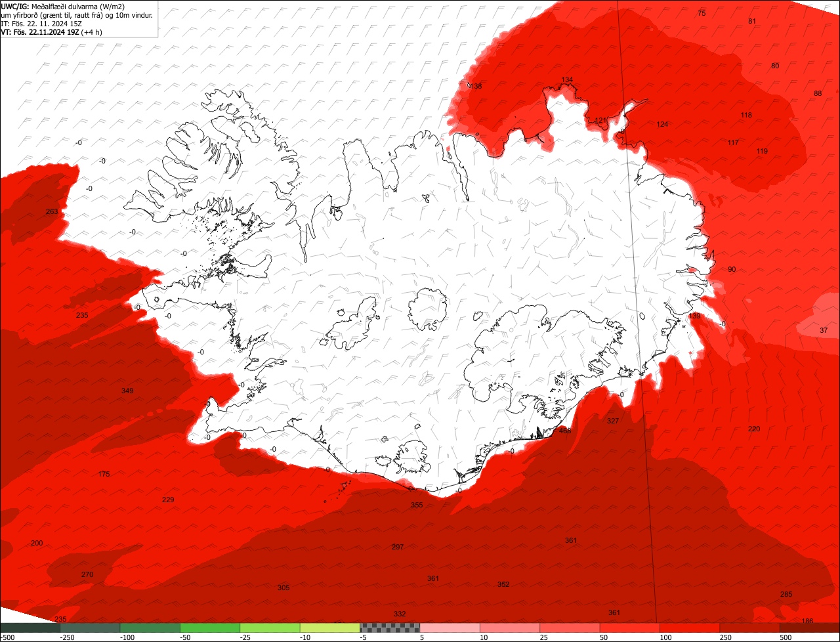Click the flux value 186
840x642 pixels.
pos(808,621)
